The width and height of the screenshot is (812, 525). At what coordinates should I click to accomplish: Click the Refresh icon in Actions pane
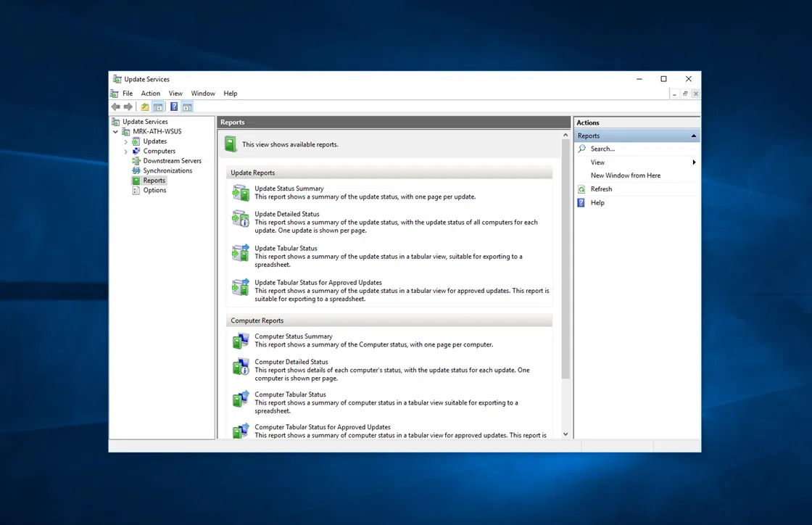tap(581, 189)
